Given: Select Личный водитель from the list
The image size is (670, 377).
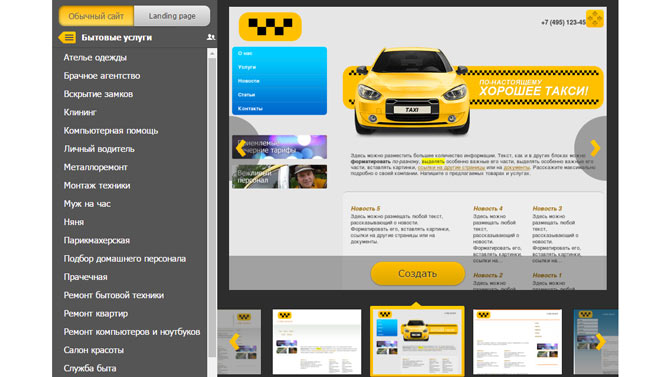Looking at the screenshot, I should 99,149.
